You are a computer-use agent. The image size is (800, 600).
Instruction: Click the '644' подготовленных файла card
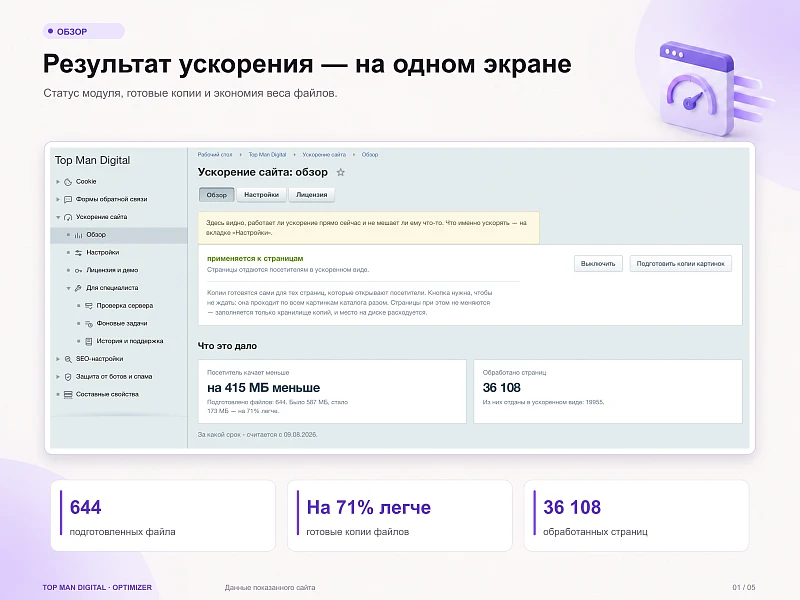(163, 515)
